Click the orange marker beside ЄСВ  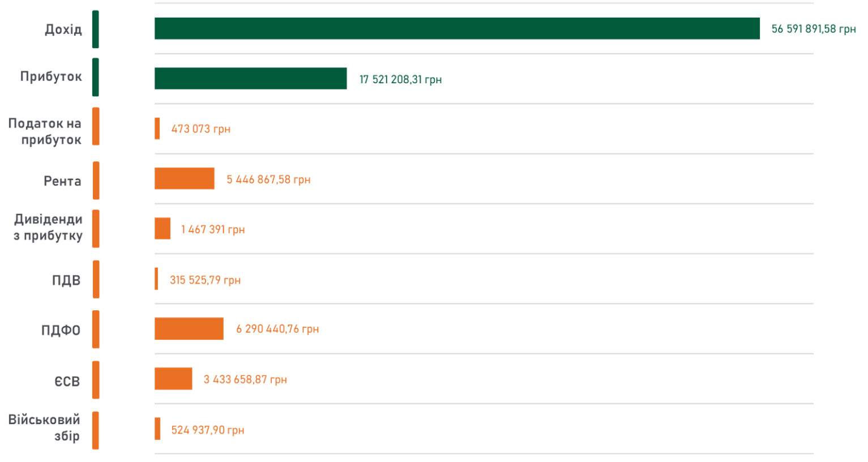(96, 380)
